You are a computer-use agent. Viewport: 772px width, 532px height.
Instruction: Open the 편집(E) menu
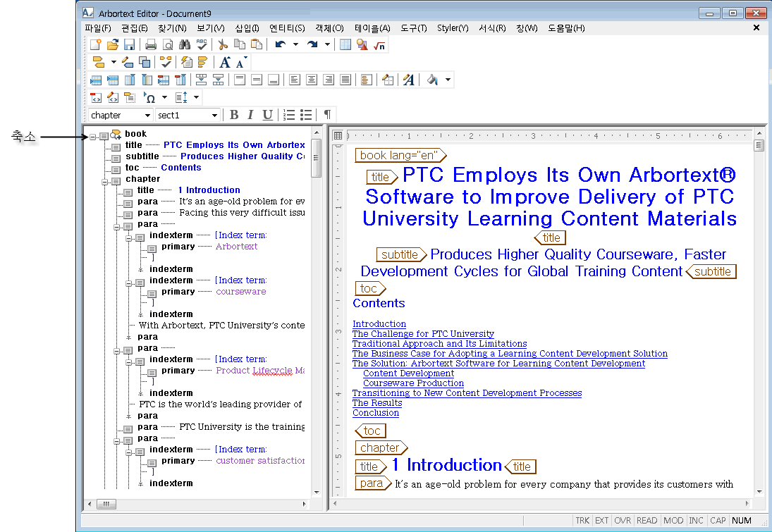[135, 28]
